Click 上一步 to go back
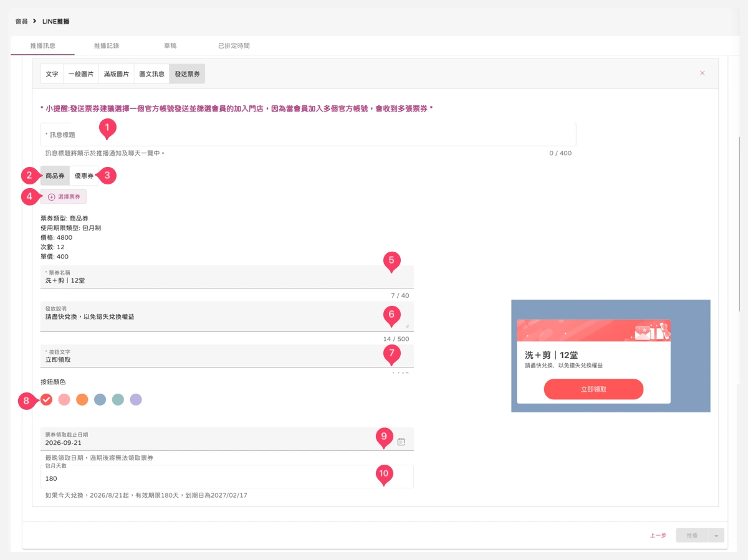This screenshot has height=560, width=748. [658, 535]
